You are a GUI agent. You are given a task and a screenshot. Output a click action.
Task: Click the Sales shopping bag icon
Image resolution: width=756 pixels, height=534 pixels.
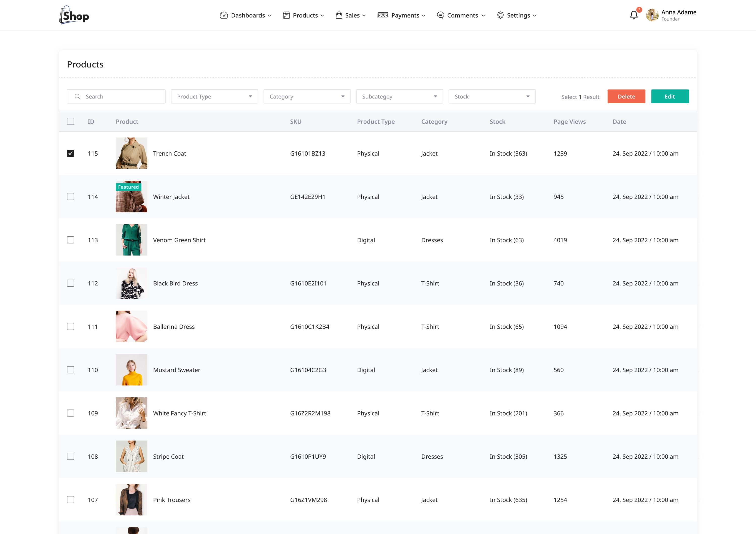(339, 15)
